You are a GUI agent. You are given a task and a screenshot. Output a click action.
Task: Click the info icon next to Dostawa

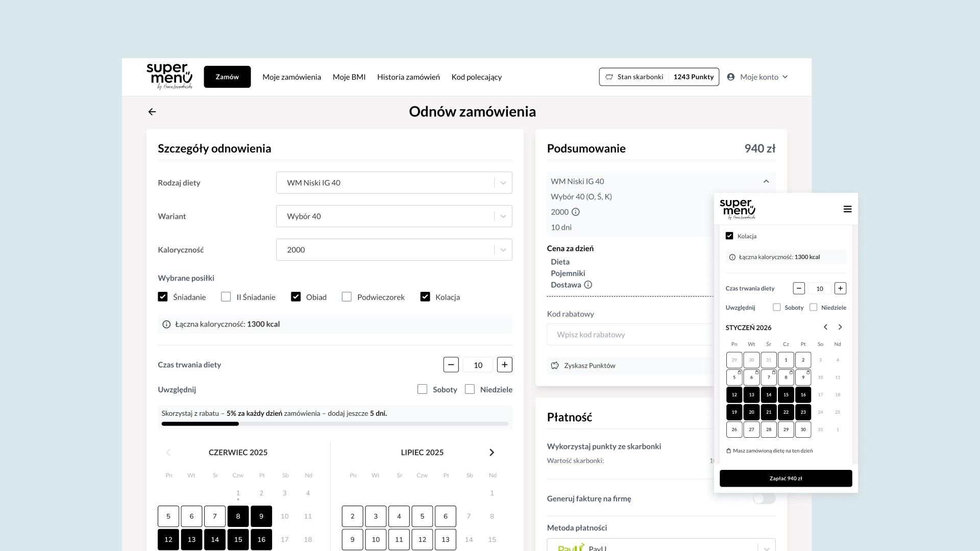[x=588, y=285]
